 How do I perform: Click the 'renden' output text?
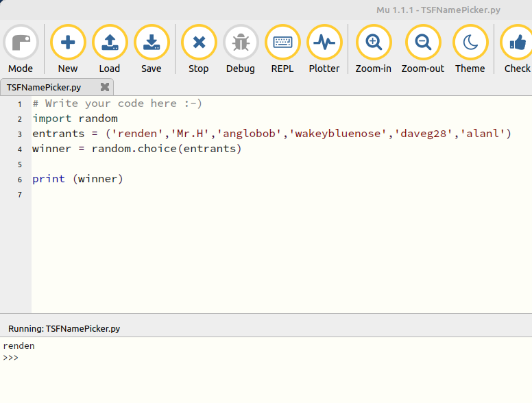[x=19, y=346]
